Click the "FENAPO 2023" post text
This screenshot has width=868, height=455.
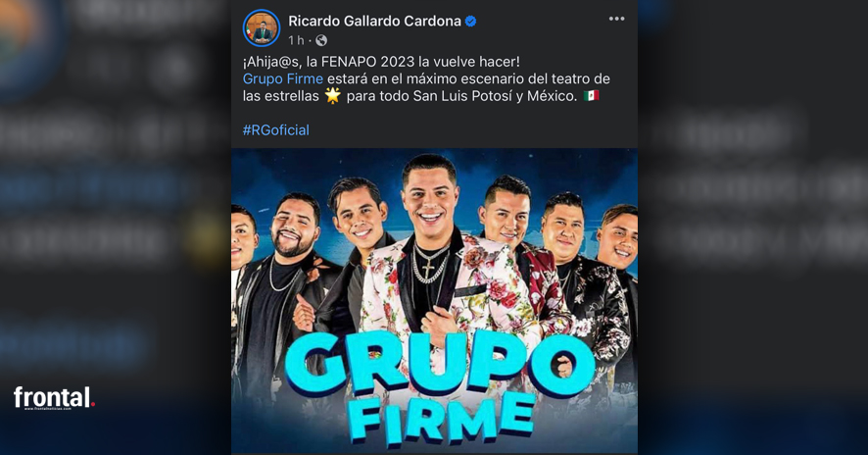click(374, 62)
